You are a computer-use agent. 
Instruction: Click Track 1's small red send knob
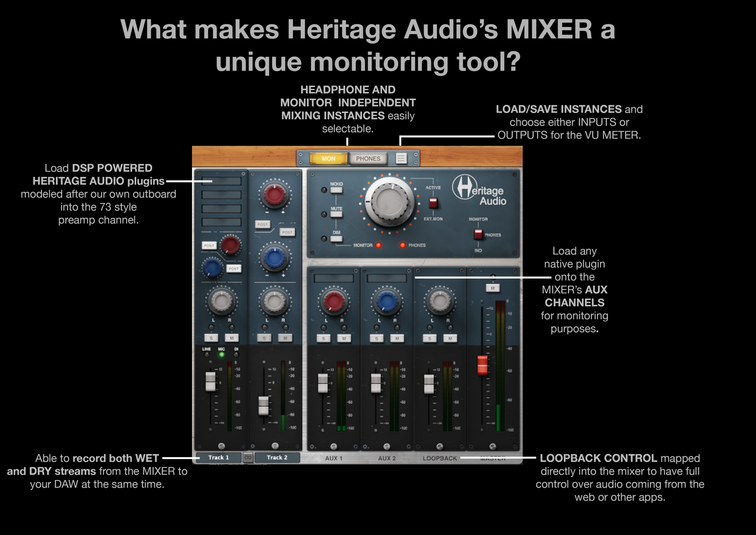[x=230, y=245]
